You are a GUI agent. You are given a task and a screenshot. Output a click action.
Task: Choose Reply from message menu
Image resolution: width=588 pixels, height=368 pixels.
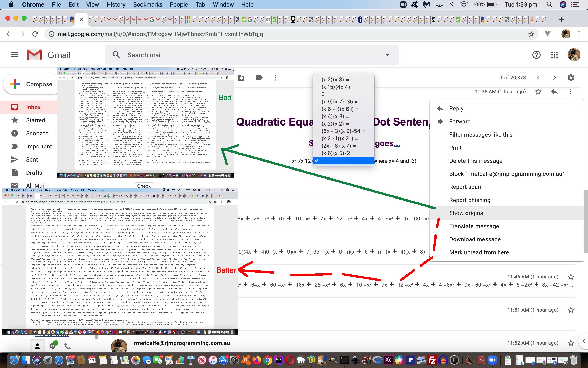[x=507, y=109]
